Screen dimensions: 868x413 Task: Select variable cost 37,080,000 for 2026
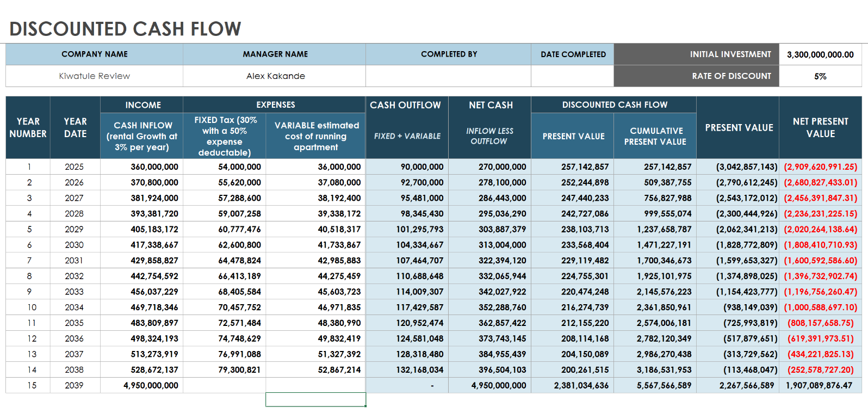point(316,183)
